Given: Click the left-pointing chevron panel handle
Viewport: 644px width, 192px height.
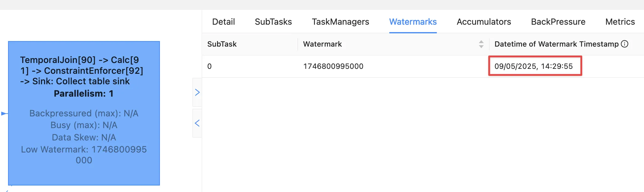Looking at the screenshot, I should (197, 123).
